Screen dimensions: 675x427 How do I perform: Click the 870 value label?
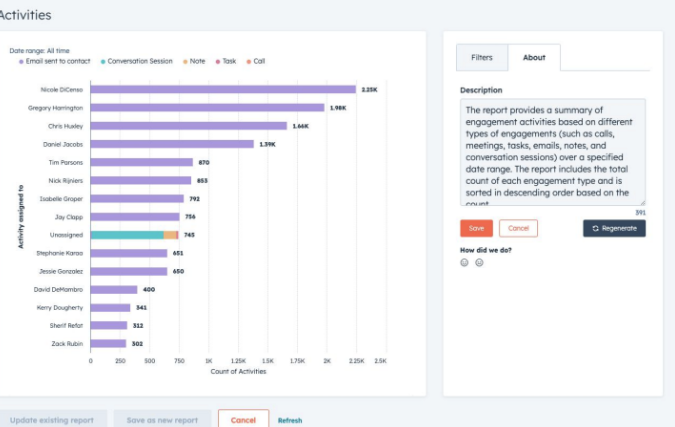pos(204,162)
